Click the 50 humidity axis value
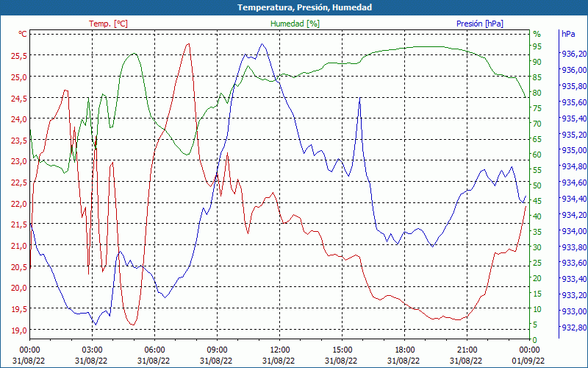Image resolution: width=588 pixels, height=368 pixels. [537, 185]
